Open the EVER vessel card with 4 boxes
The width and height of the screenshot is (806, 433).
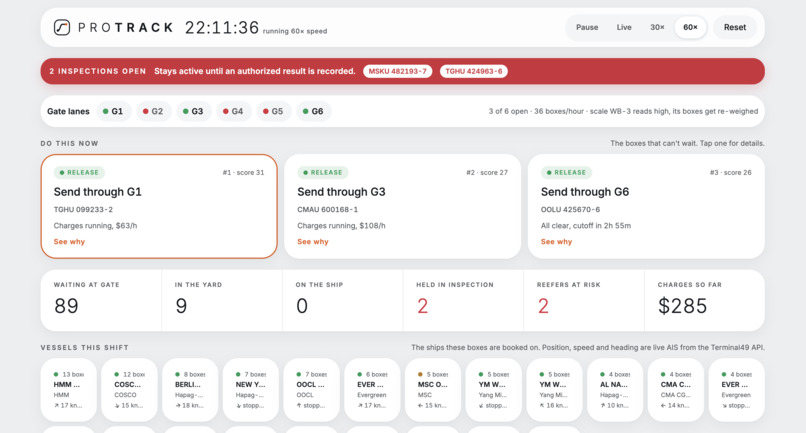[x=736, y=390]
